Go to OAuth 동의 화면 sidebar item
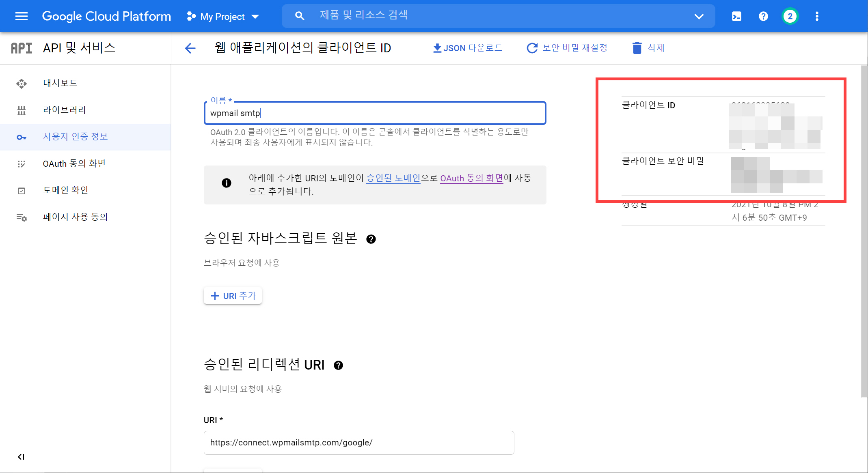Screen dimensions: 868x473 coord(74,163)
